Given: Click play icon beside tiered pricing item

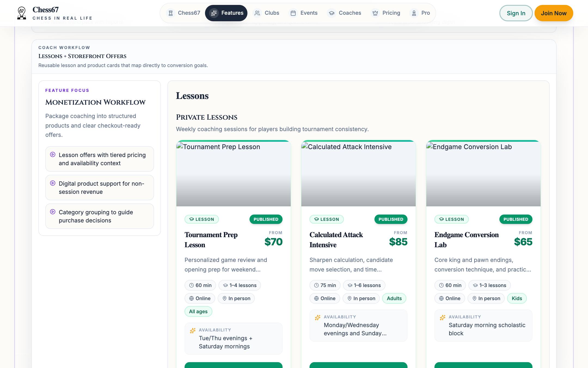Looking at the screenshot, I should [53, 155].
